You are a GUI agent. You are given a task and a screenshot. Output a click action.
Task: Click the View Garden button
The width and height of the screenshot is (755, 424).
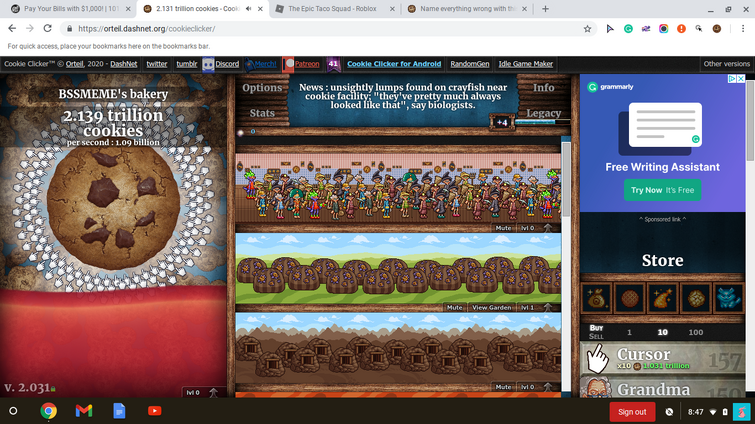[x=492, y=308]
